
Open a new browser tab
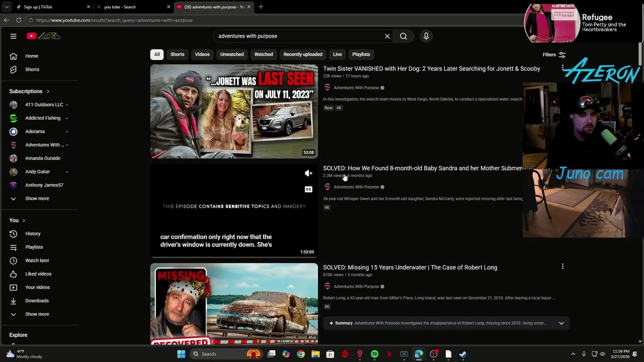pos(261,7)
